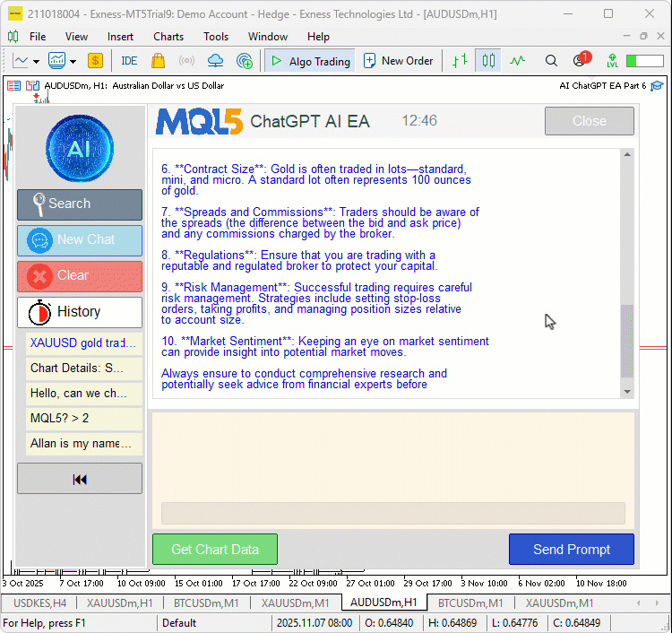Viewport: 672px width, 633px height.
Task: Click the LVL level indicator icon
Action: pos(612,61)
